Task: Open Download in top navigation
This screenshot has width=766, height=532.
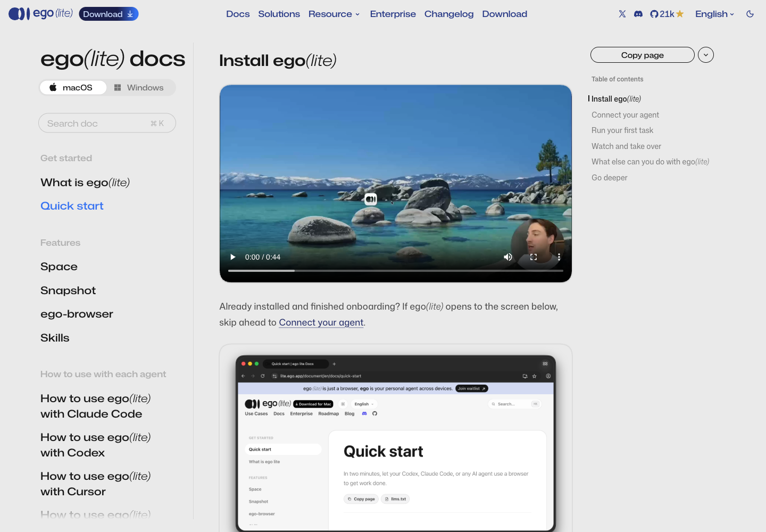Action: 505,14
